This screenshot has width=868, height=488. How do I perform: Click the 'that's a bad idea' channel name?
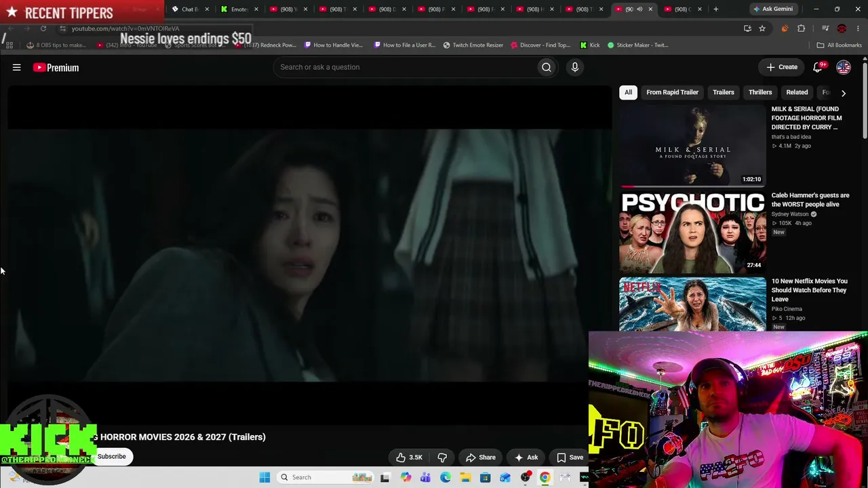click(791, 137)
